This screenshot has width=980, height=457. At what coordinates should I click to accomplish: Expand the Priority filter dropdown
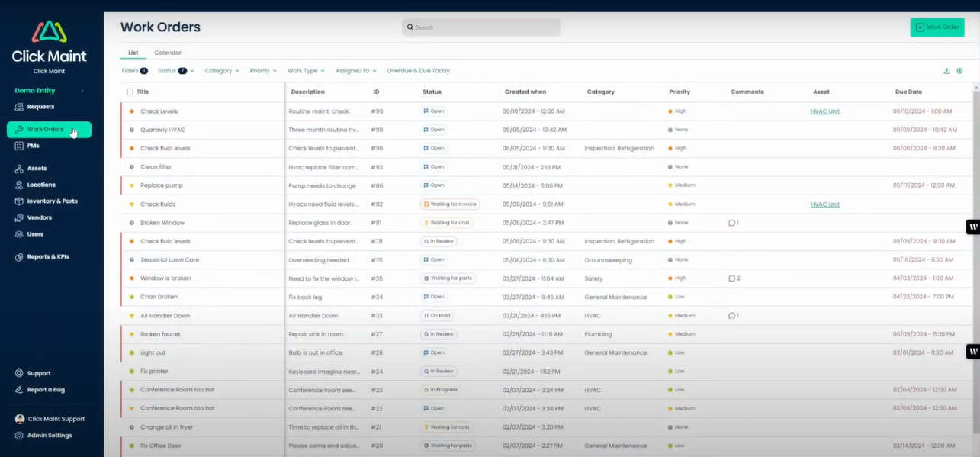coord(262,70)
